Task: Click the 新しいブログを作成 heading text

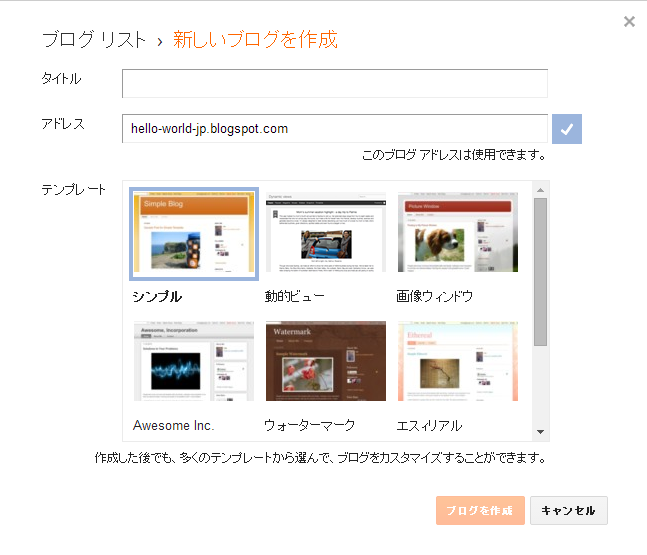Action: 255,40
